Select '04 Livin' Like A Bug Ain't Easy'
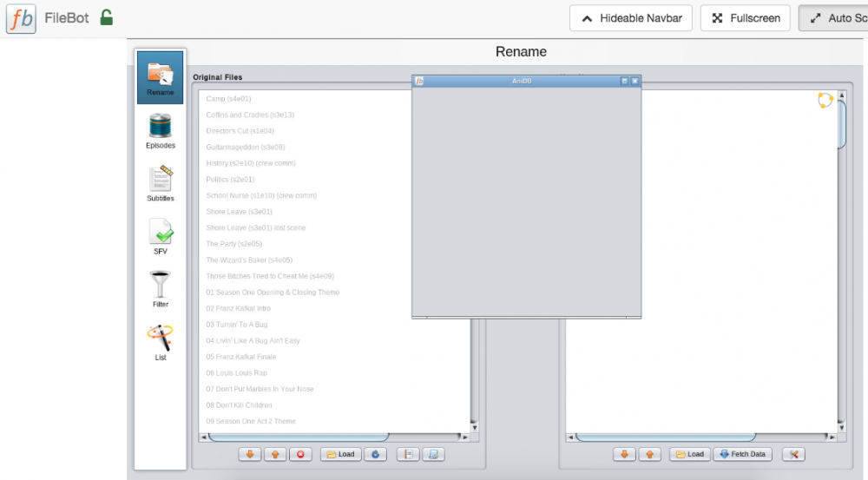The height and width of the screenshot is (480, 868). coord(253,340)
